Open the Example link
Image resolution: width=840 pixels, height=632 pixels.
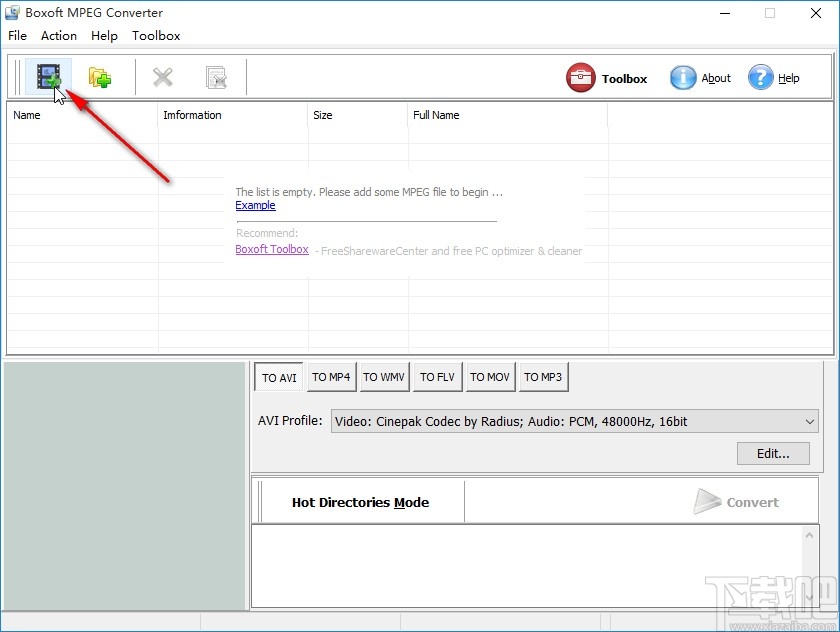(x=255, y=205)
